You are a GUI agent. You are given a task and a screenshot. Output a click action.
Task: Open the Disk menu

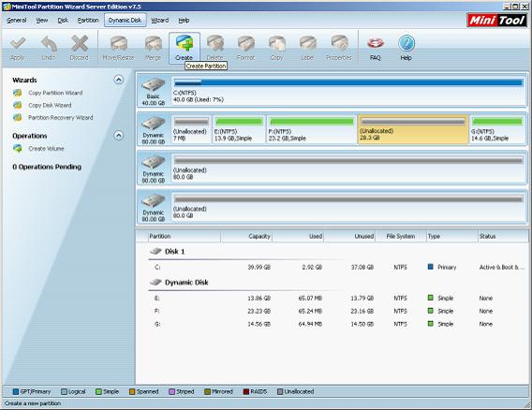63,21
